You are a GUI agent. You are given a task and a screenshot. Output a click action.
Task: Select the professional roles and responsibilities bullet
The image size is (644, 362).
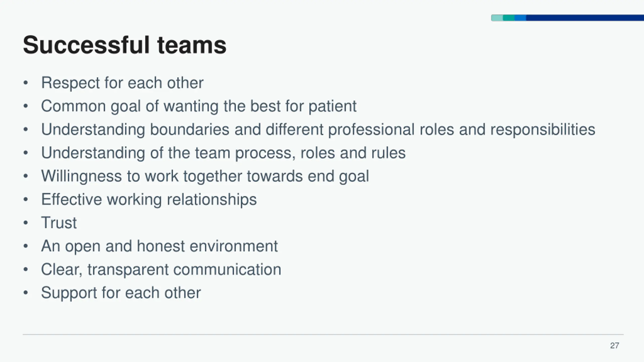pos(318,129)
